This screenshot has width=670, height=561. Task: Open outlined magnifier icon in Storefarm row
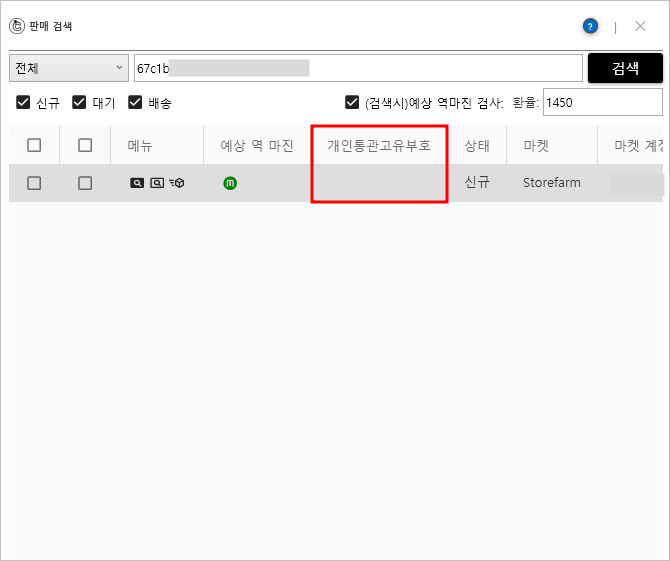coord(157,183)
